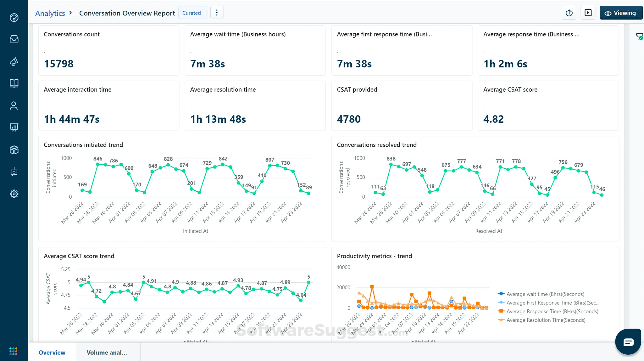
Task: Open the settings gear icon
Action: (x=14, y=194)
